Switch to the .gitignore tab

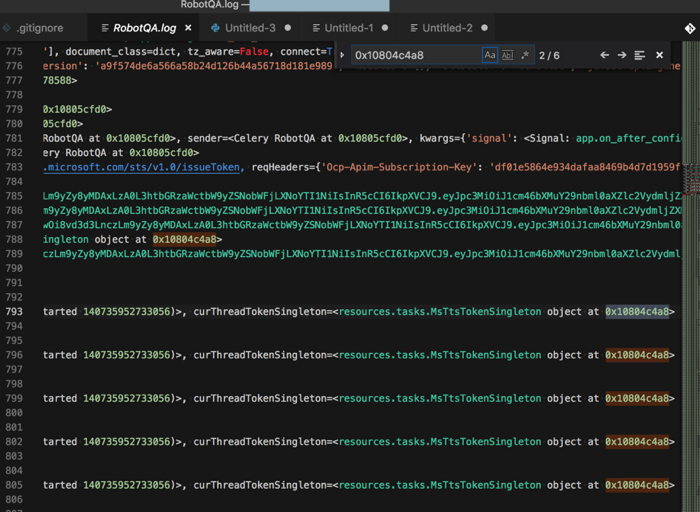pyautogui.click(x=42, y=28)
